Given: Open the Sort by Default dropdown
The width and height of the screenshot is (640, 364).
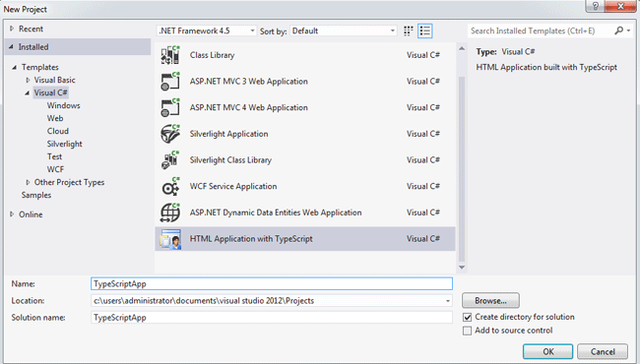Looking at the screenshot, I should tap(343, 30).
